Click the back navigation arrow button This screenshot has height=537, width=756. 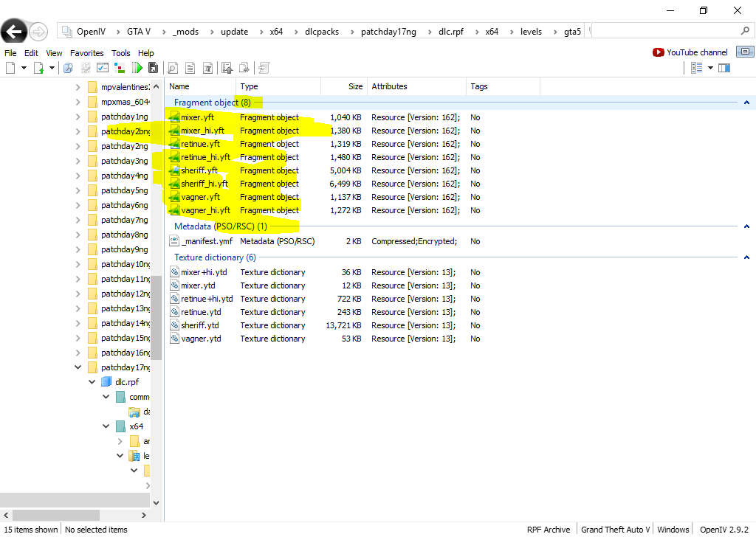coord(15,31)
